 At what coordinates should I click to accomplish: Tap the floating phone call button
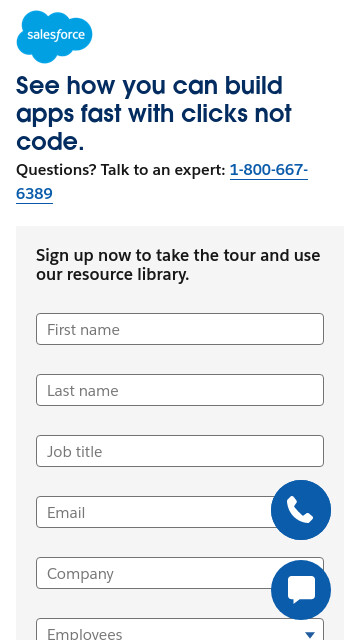(x=301, y=510)
